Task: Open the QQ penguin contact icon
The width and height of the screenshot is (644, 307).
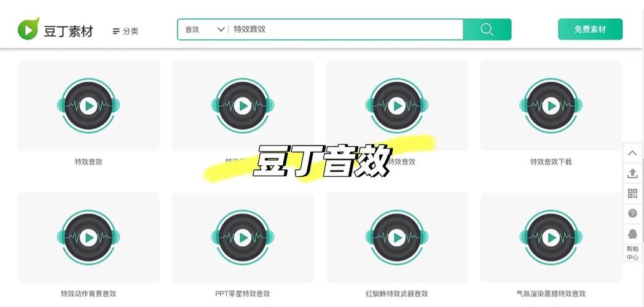Action: 632,234
